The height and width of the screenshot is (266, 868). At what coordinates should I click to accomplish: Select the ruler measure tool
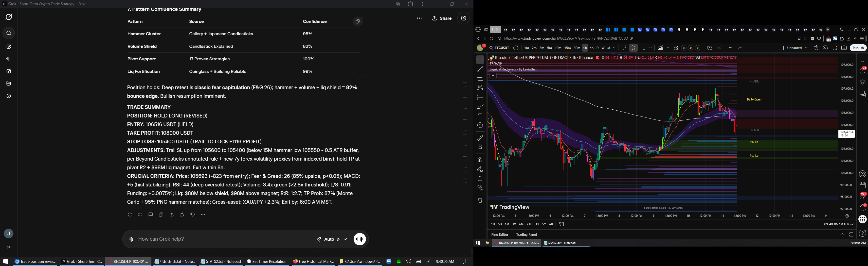click(480, 138)
